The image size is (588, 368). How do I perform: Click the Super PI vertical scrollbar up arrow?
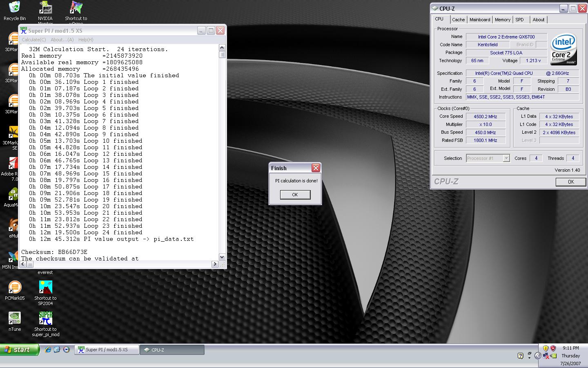[222, 47]
